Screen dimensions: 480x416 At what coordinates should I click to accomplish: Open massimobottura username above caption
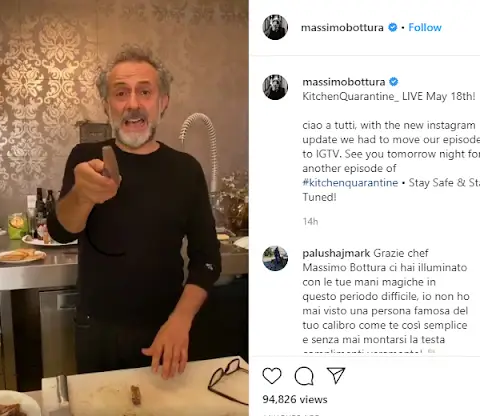[x=344, y=82]
